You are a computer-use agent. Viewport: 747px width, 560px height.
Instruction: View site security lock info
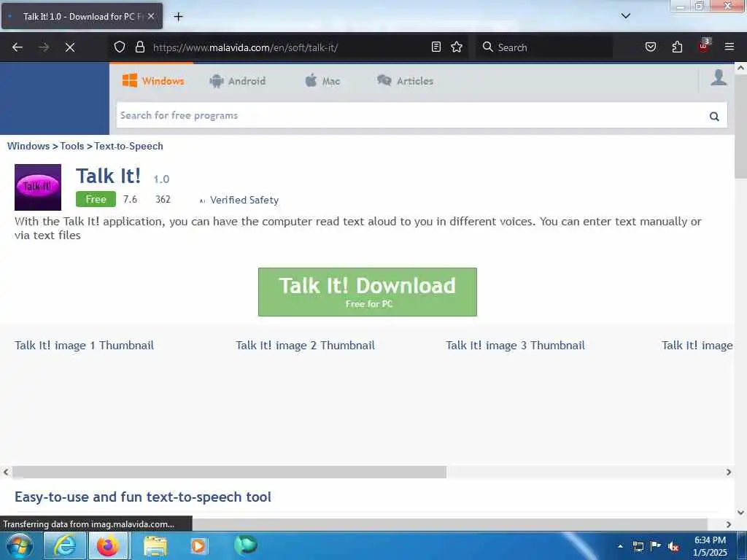click(x=139, y=47)
